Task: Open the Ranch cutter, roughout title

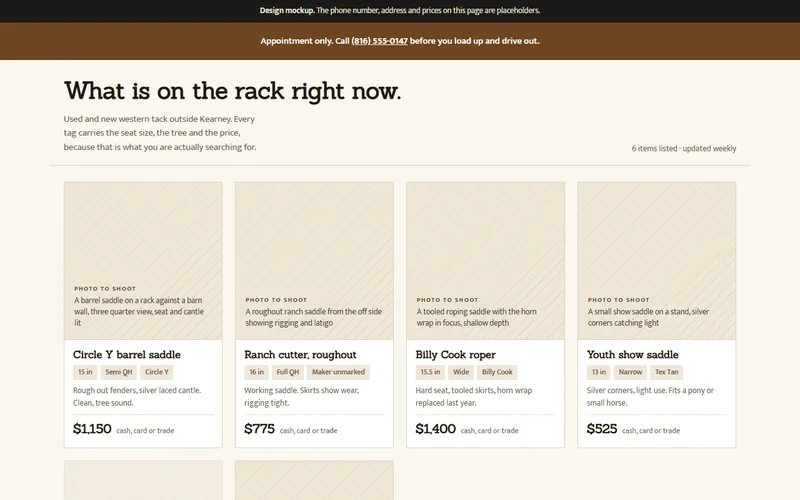Action: (x=300, y=355)
